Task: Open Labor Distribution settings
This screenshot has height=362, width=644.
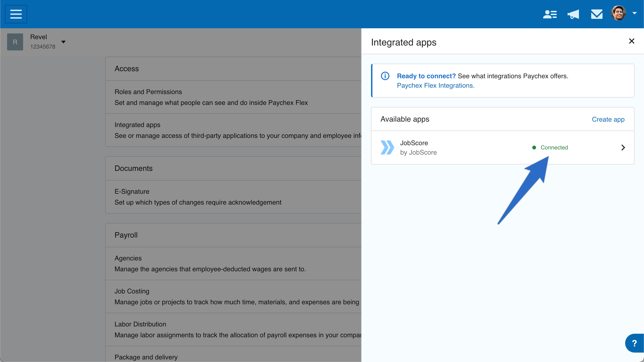Action: 140,324
